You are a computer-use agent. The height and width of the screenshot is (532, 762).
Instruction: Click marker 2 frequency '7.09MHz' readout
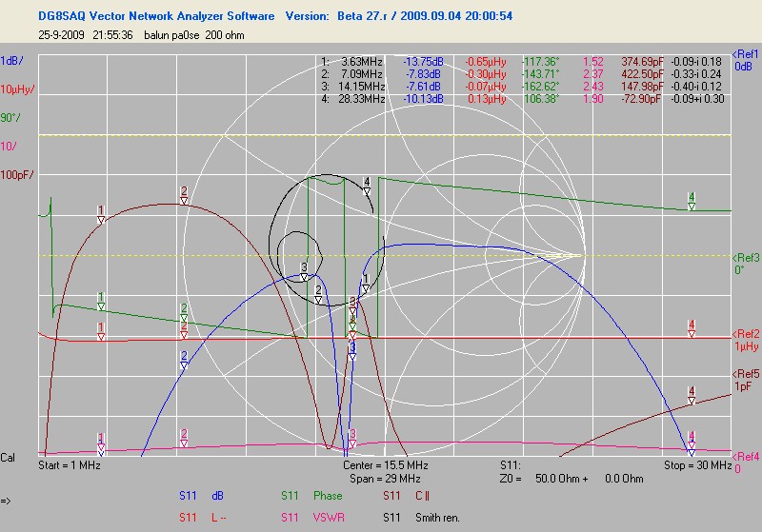tap(362, 74)
